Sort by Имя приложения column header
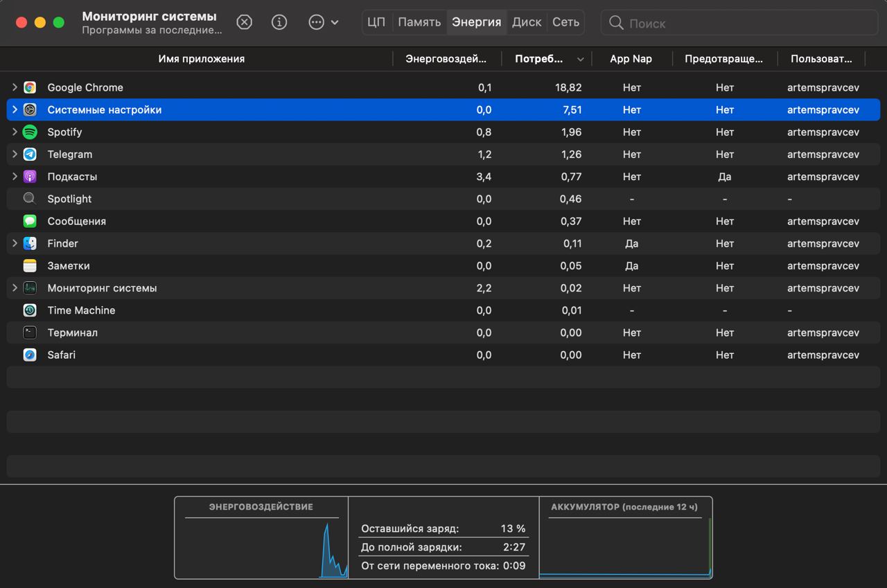Image resolution: width=887 pixels, height=588 pixels. (201, 59)
